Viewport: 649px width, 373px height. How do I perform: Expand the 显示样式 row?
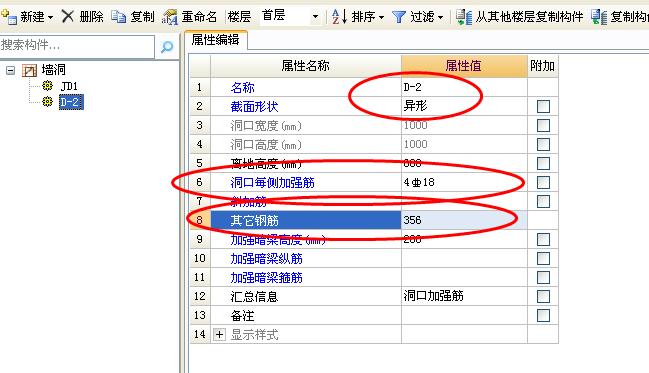point(219,334)
